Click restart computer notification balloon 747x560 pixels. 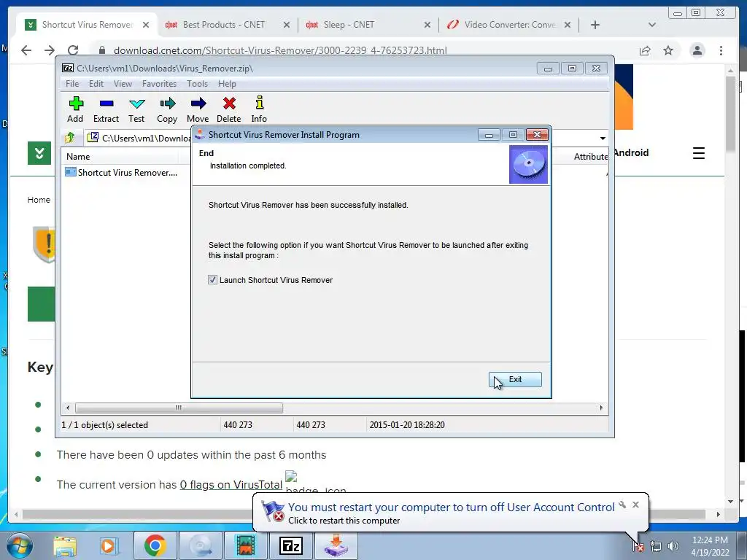point(451,513)
